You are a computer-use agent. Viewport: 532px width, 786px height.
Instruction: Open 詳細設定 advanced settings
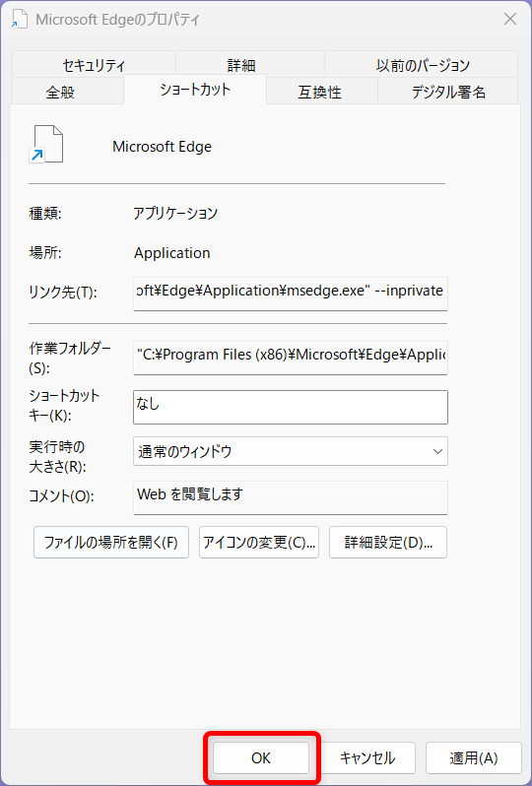(x=388, y=542)
